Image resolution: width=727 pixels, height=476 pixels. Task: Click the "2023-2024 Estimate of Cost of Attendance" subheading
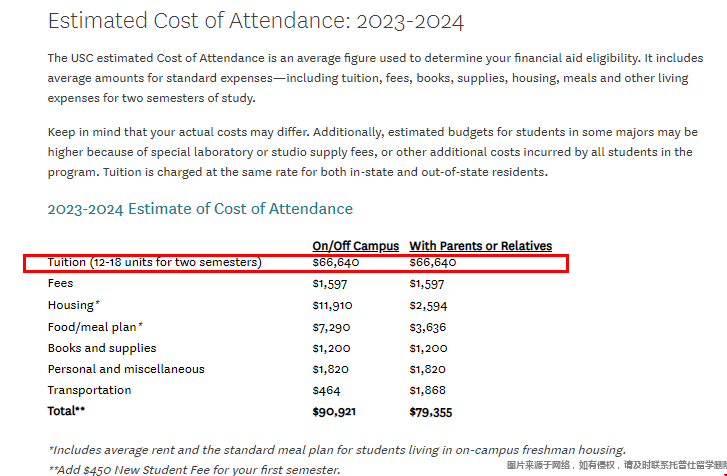click(200, 209)
